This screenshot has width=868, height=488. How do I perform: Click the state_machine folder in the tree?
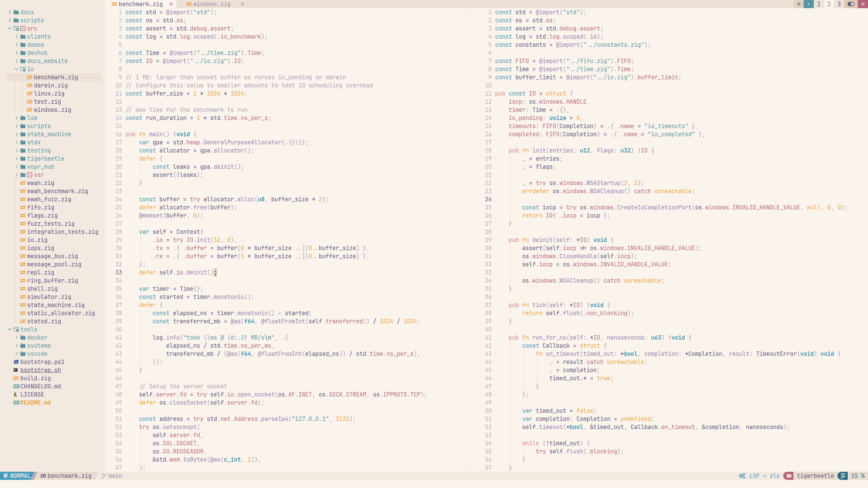(49, 134)
